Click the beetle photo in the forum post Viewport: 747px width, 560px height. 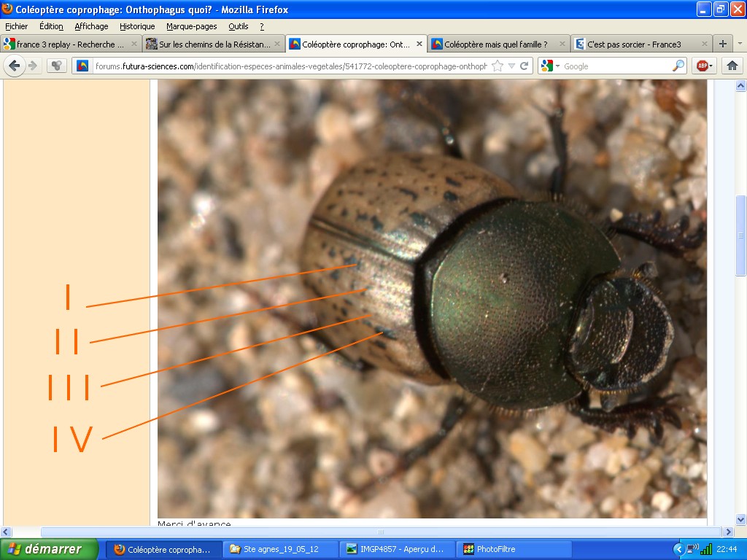[432, 298]
